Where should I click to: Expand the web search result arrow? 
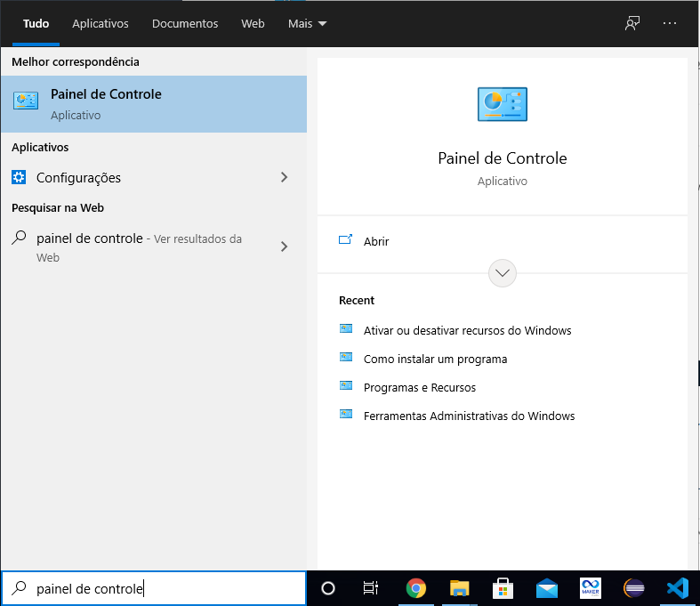click(285, 247)
